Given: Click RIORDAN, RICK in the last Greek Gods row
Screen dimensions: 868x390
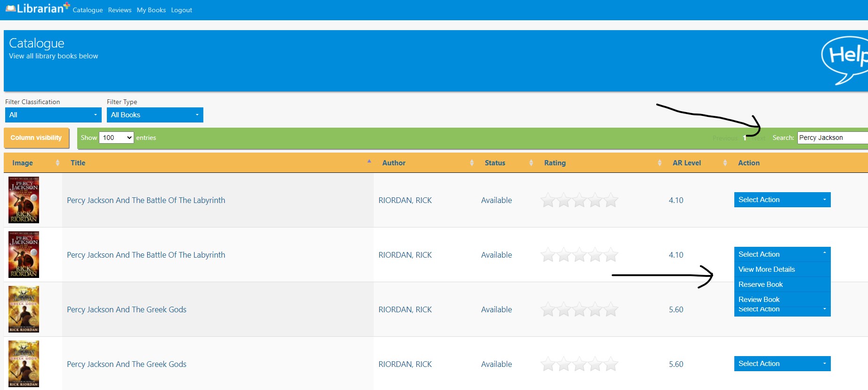Looking at the screenshot, I should [x=405, y=364].
